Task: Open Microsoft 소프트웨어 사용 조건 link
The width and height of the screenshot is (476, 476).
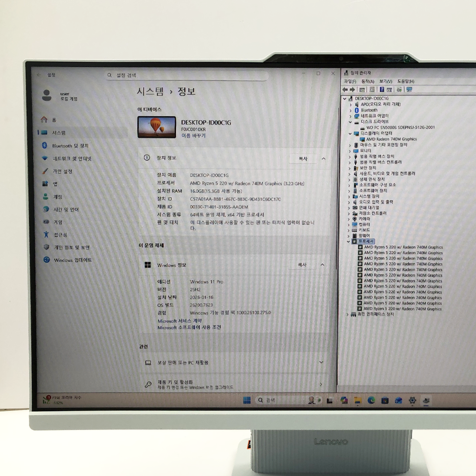Action: pyautogui.click(x=189, y=328)
